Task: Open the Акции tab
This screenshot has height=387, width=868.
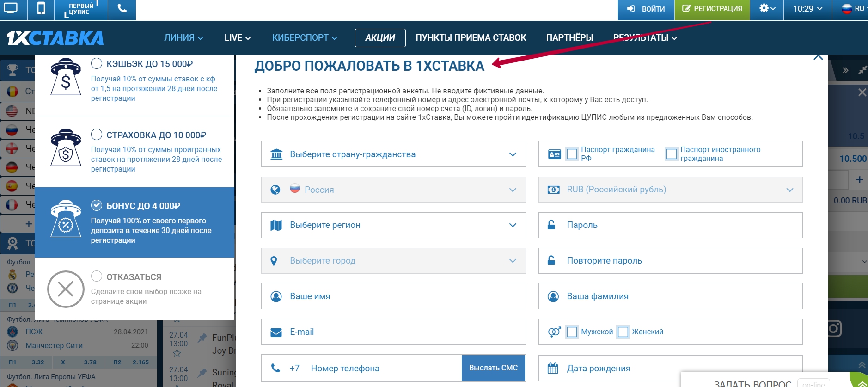Action: click(380, 38)
